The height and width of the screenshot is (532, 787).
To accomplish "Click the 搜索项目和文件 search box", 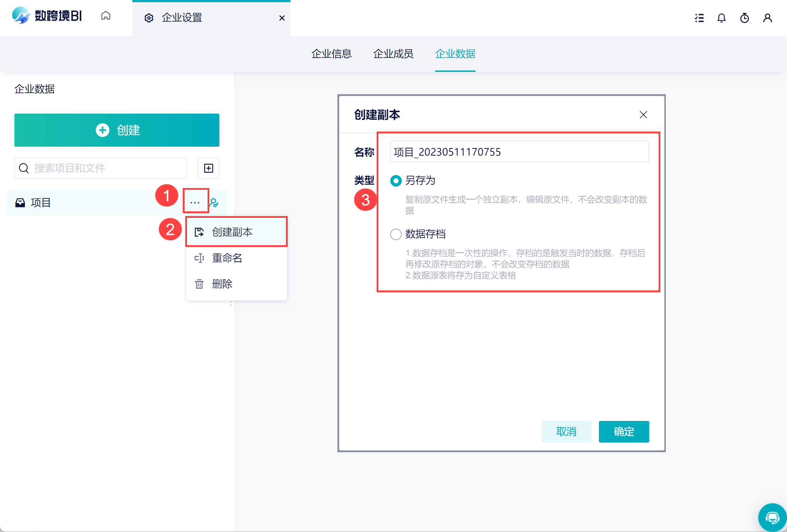I will [101, 168].
